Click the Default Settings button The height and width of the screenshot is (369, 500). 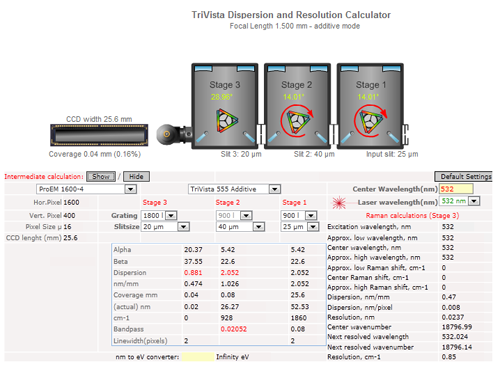(463, 177)
